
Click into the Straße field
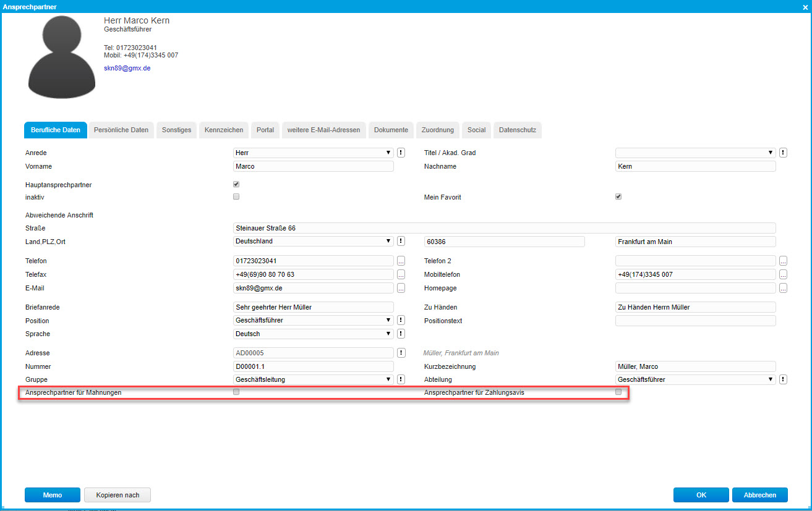(505, 228)
